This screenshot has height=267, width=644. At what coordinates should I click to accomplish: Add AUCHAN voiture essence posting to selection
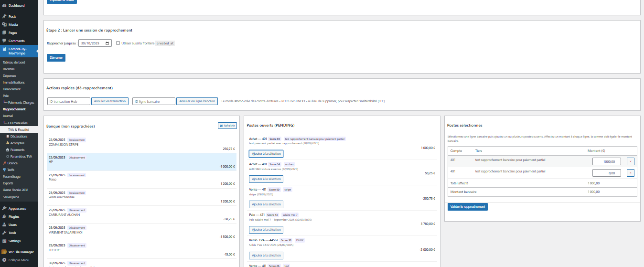click(266, 179)
